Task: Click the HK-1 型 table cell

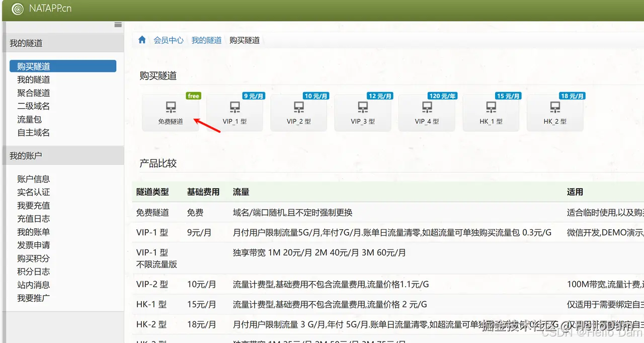Action: click(x=151, y=304)
